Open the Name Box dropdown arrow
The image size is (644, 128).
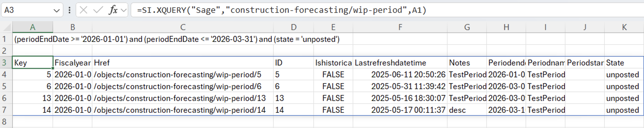(56, 11)
